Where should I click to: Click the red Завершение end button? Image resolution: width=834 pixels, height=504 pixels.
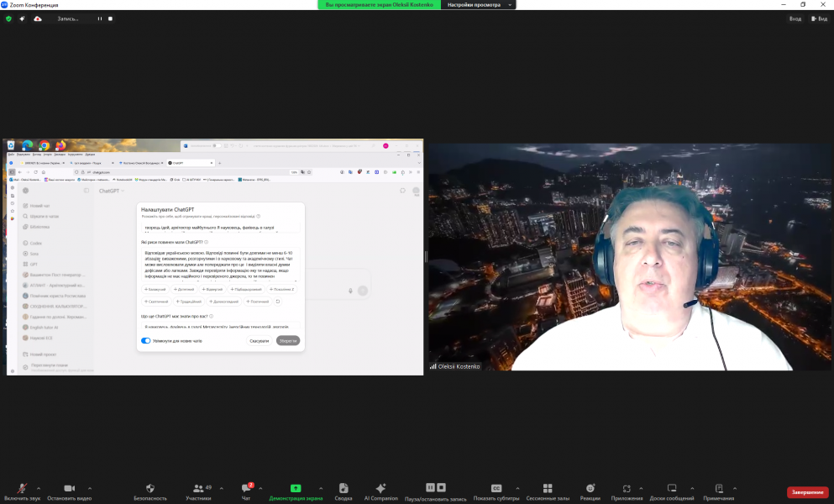pyautogui.click(x=807, y=492)
